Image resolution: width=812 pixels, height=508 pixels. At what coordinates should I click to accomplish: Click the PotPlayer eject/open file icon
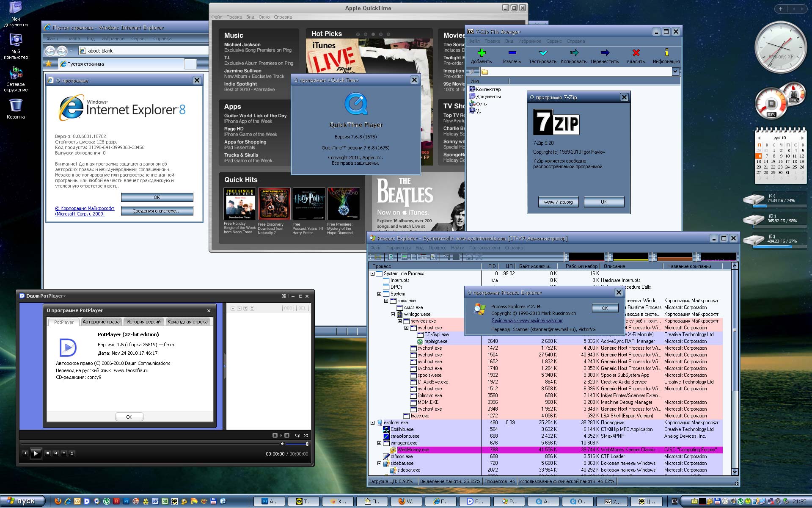pos(72,453)
